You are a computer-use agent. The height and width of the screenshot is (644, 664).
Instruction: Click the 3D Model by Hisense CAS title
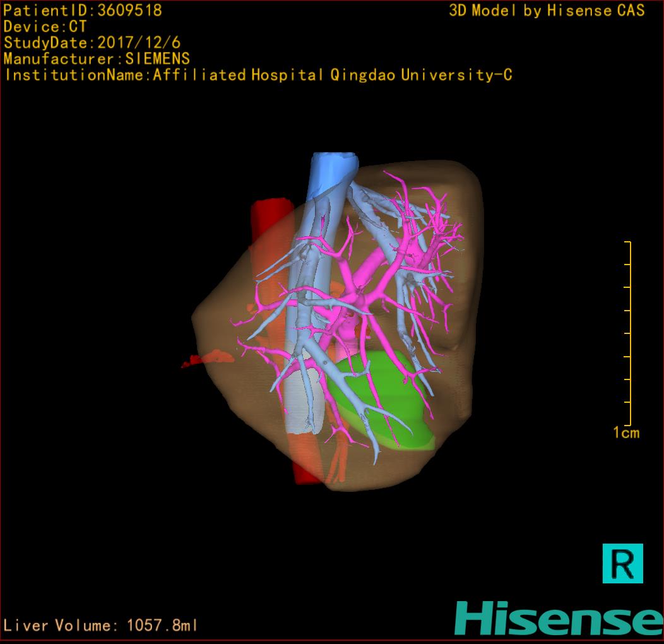tap(547, 10)
